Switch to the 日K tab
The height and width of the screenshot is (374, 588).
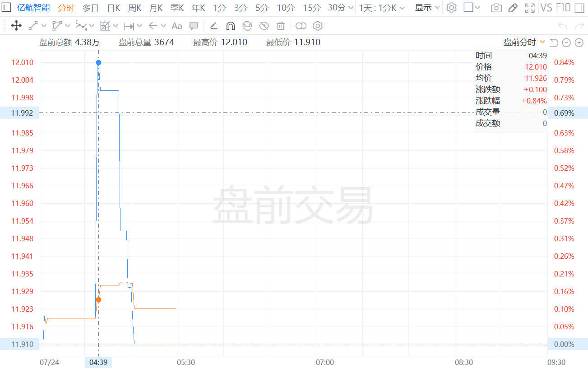click(x=114, y=8)
